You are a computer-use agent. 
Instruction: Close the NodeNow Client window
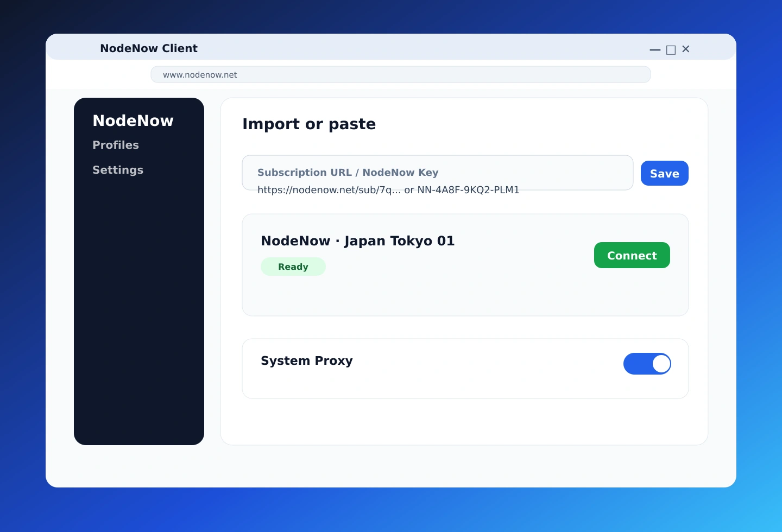click(x=686, y=49)
